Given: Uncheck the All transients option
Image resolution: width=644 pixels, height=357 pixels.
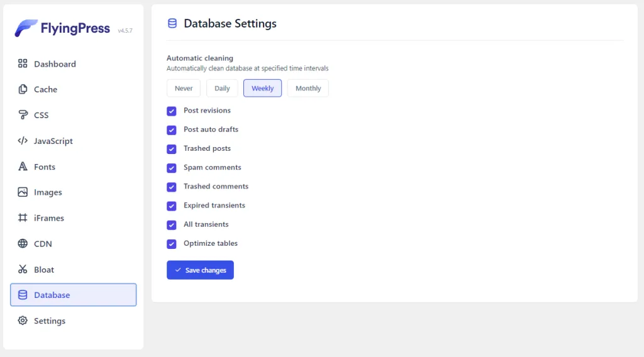Looking at the screenshot, I should [172, 225].
